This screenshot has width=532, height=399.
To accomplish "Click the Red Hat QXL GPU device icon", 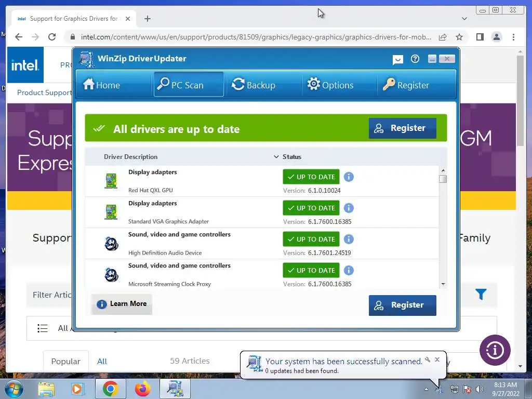I will 111,181.
